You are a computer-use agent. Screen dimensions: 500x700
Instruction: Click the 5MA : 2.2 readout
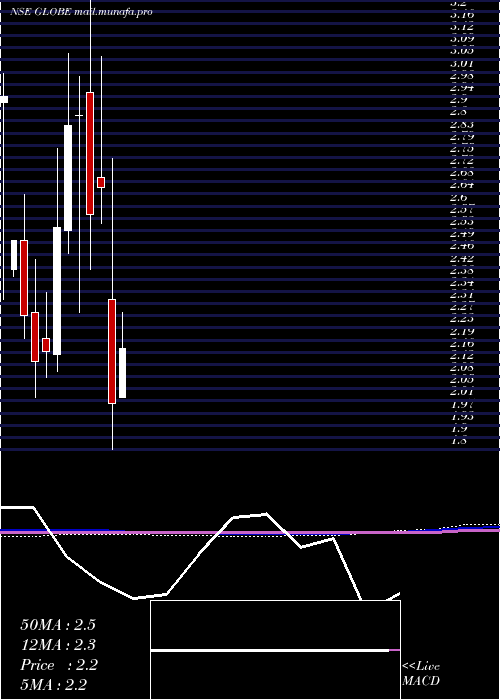[x=54, y=685]
